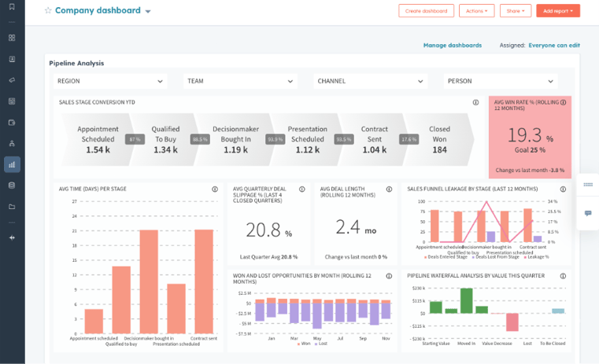Show info for Sales Stage Conversion YTD

(x=475, y=102)
